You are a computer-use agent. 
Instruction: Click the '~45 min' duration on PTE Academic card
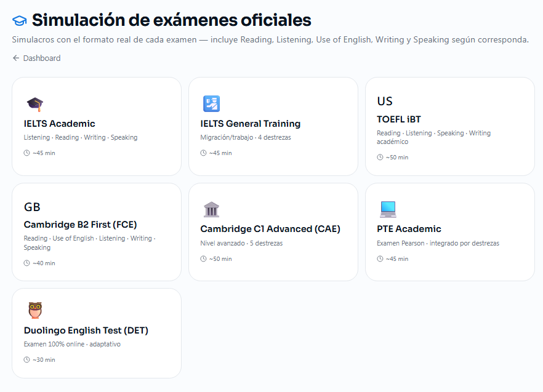397,259
